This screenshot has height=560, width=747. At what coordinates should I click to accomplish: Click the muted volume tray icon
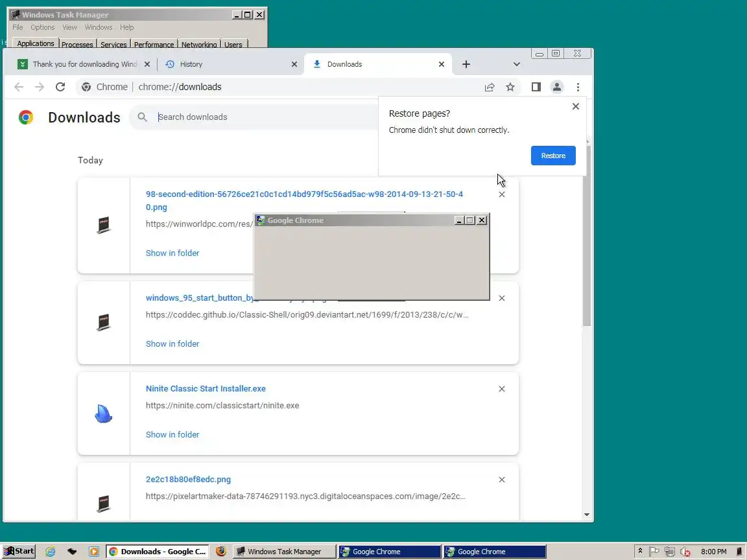coord(685,552)
